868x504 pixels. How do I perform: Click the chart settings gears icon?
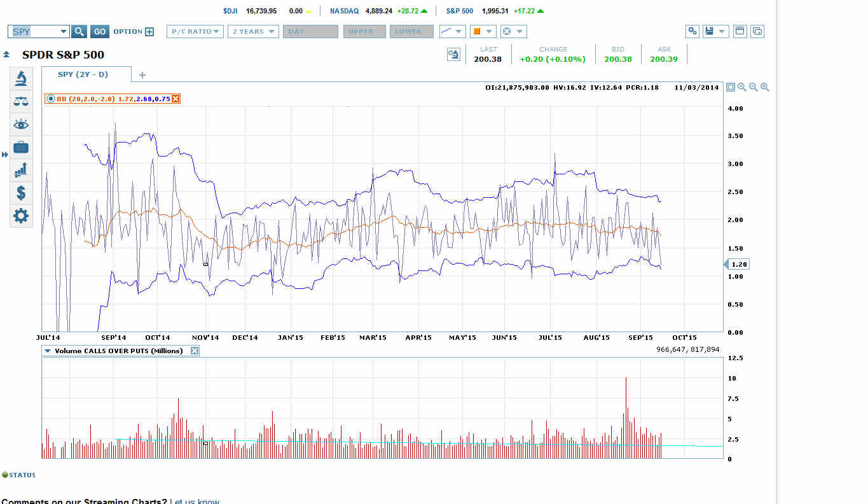click(x=692, y=31)
